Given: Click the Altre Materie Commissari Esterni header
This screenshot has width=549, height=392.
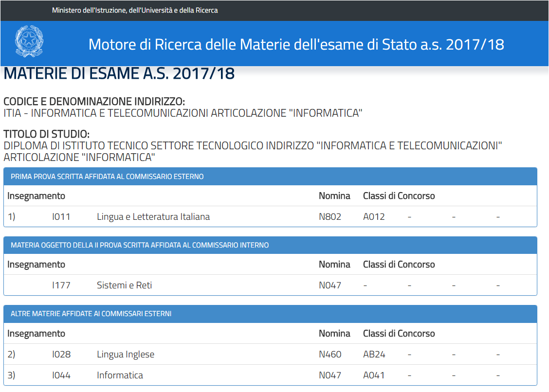Looking at the screenshot, I should pos(270,314).
